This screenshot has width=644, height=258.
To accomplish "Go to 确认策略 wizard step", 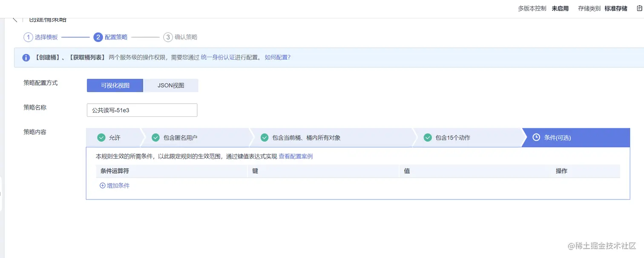I will click(x=186, y=37).
